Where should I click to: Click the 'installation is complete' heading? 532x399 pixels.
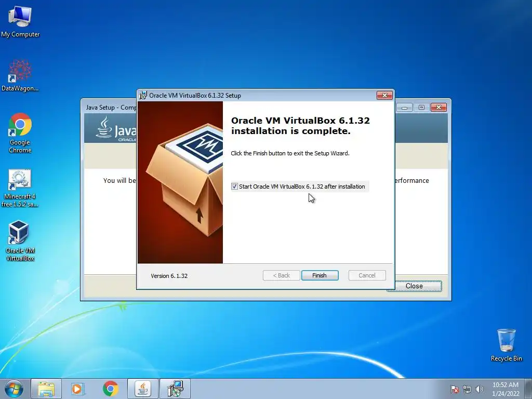300,126
